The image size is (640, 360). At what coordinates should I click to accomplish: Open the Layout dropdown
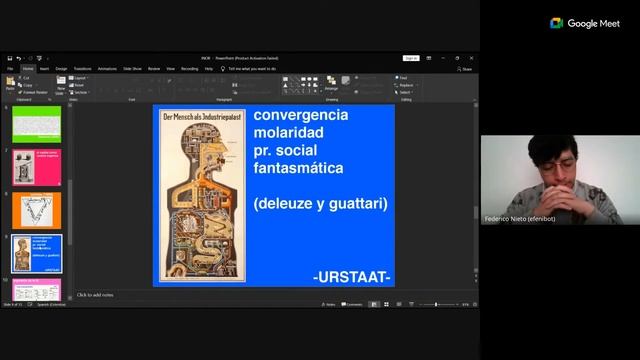[x=78, y=78]
